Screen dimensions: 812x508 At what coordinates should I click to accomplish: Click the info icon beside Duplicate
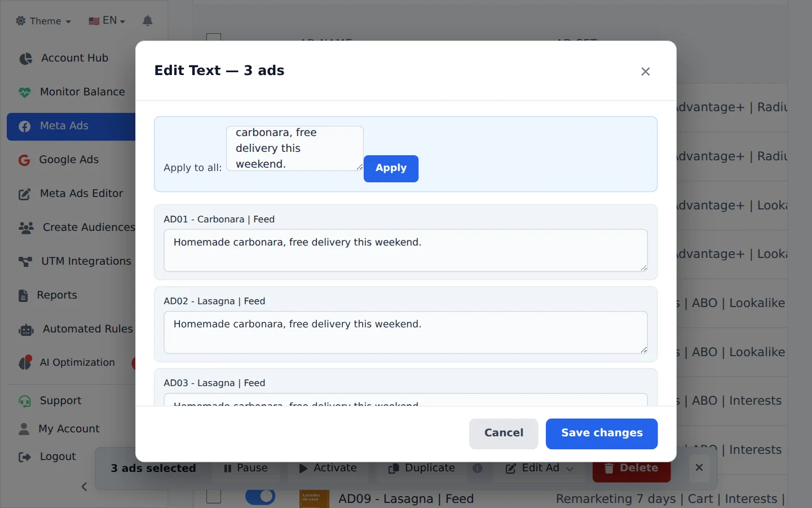pos(478,468)
